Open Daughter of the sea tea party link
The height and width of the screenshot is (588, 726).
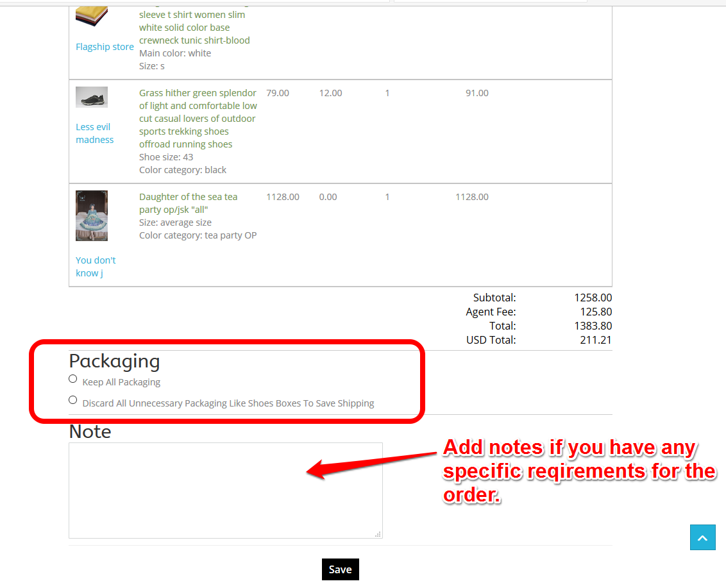[189, 203]
